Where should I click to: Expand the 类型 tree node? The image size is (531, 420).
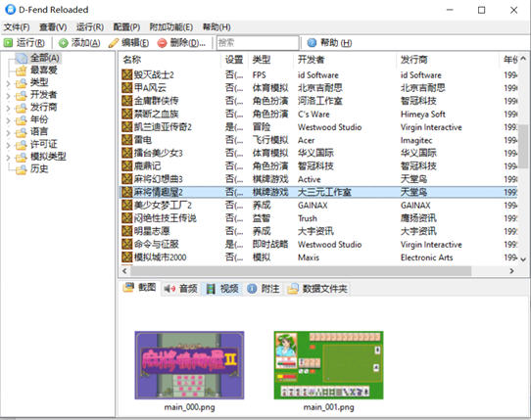click(x=9, y=83)
